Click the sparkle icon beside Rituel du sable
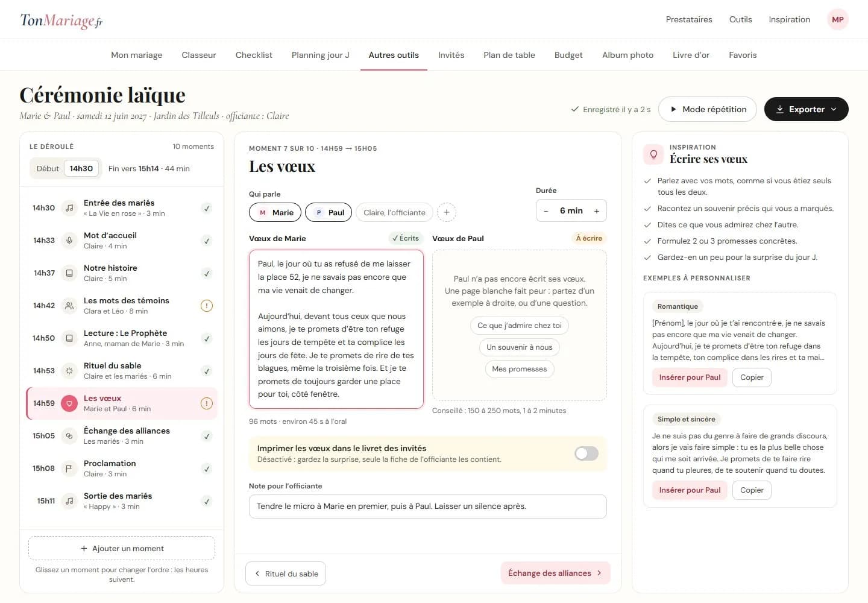 (69, 371)
